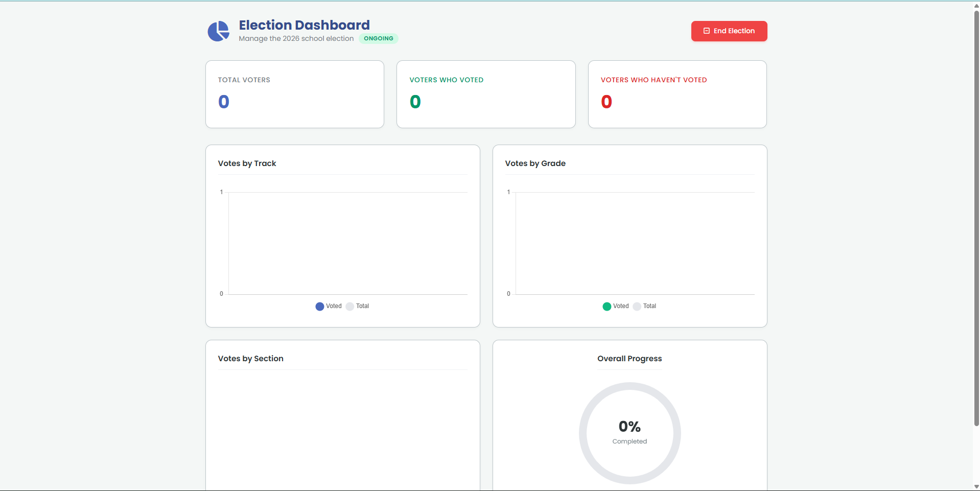Open the Voters Who Haven't Voted card
Screen dimensions: 980x491
pos(677,94)
